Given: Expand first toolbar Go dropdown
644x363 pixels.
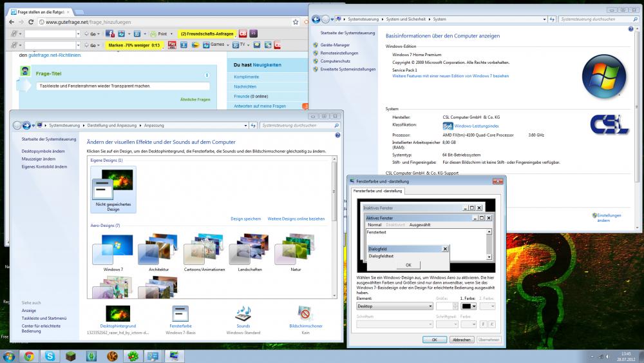Looking at the screenshot, I should tap(99, 34).
